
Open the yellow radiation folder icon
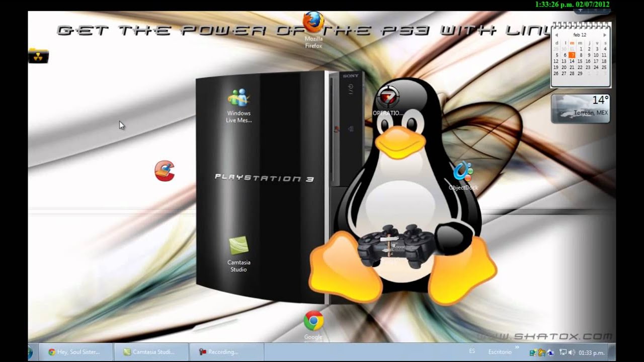coord(38,55)
